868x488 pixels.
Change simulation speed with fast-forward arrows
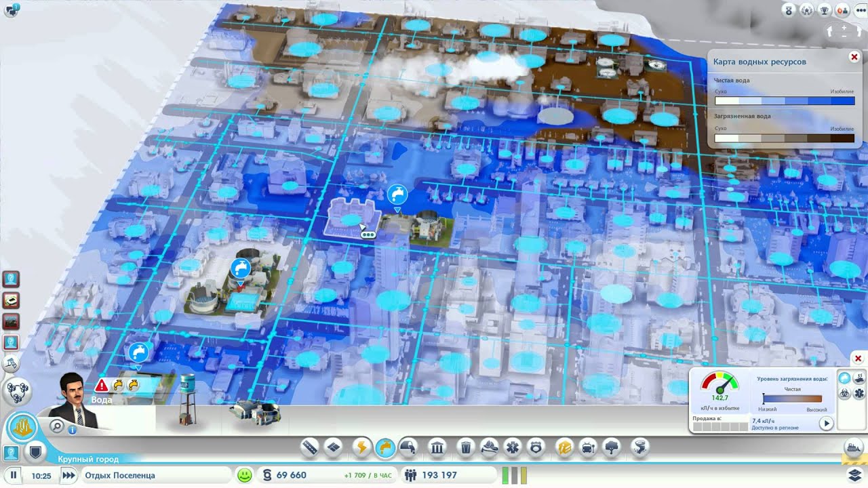click(68, 475)
